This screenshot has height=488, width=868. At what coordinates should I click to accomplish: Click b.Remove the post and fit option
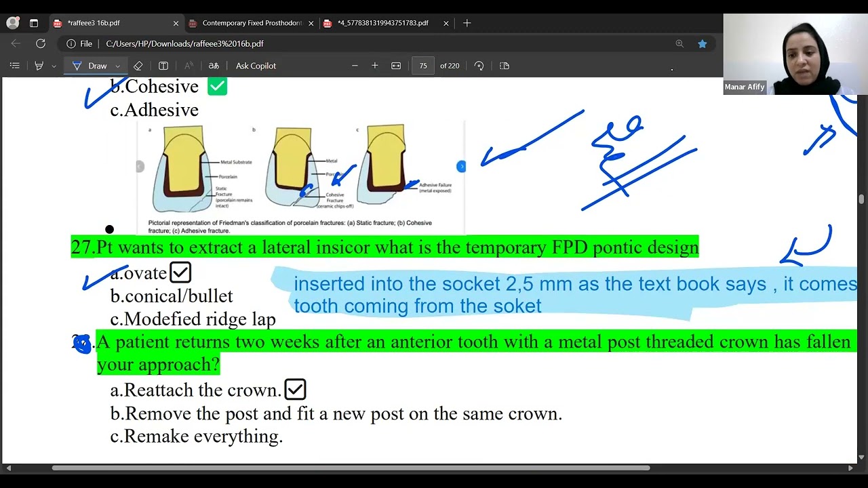click(x=336, y=413)
